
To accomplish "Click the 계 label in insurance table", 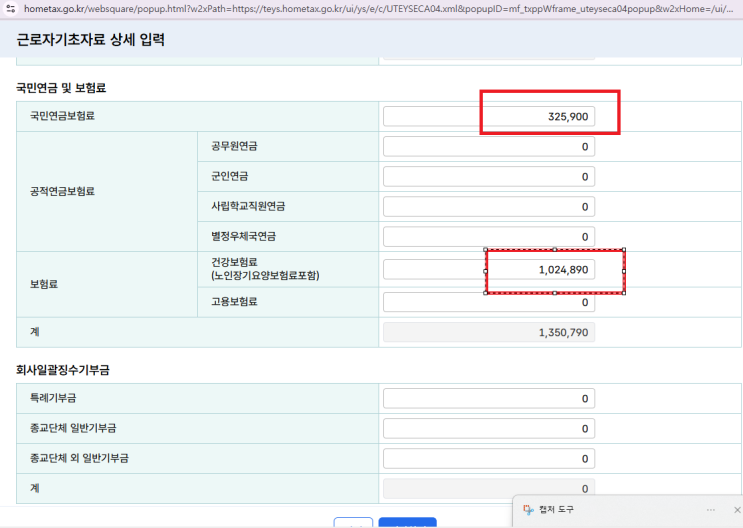I will 35,331.
